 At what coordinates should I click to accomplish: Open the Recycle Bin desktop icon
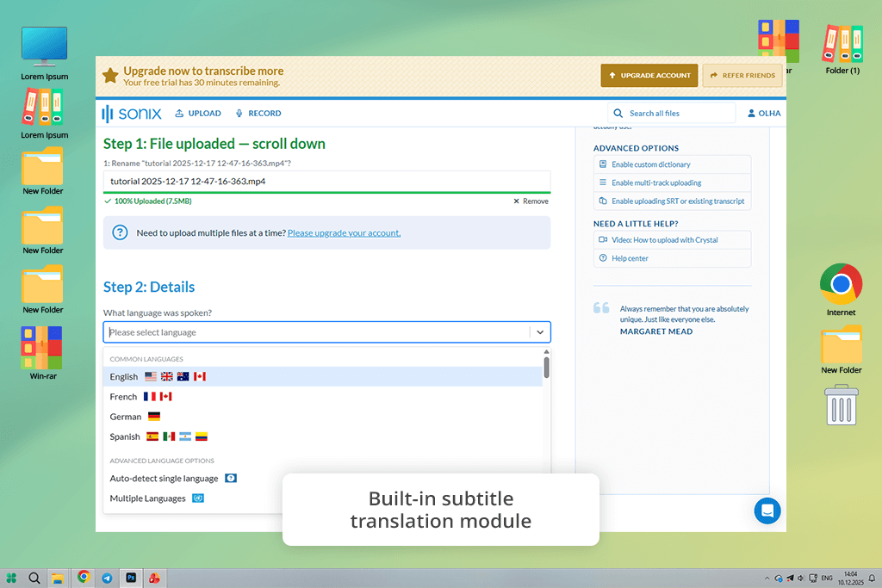pyautogui.click(x=842, y=405)
